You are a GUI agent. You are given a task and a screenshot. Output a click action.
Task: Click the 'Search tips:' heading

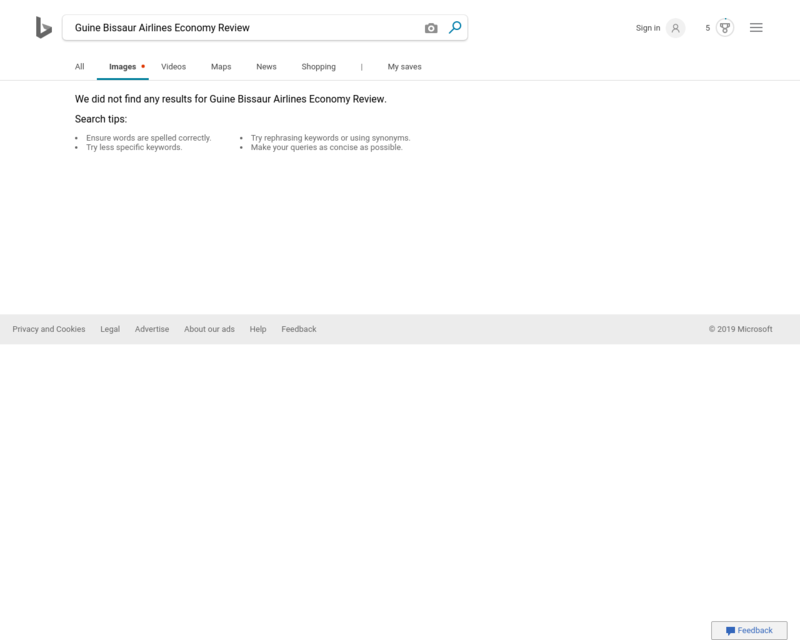coord(101,119)
